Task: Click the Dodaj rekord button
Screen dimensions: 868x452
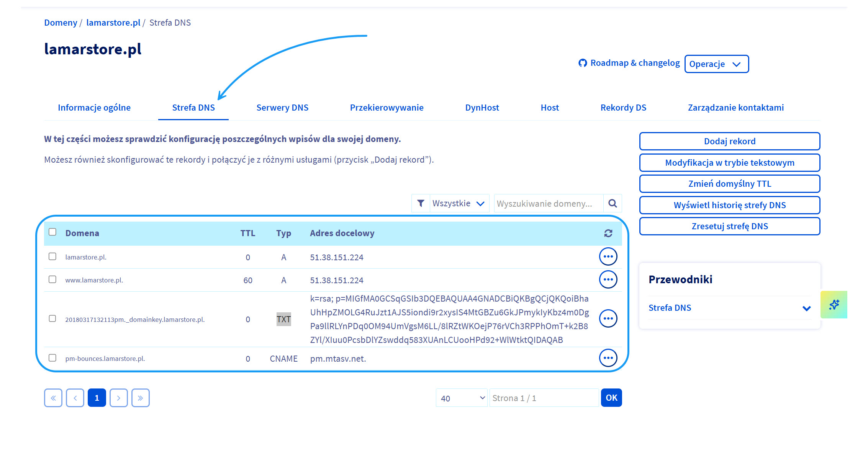Action: click(729, 141)
